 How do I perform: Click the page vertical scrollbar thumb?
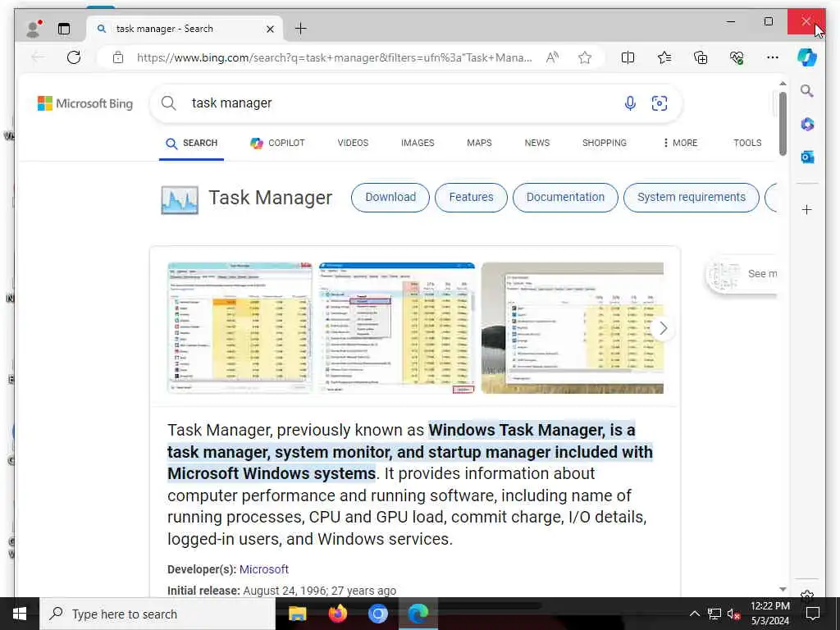coord(783,124)
